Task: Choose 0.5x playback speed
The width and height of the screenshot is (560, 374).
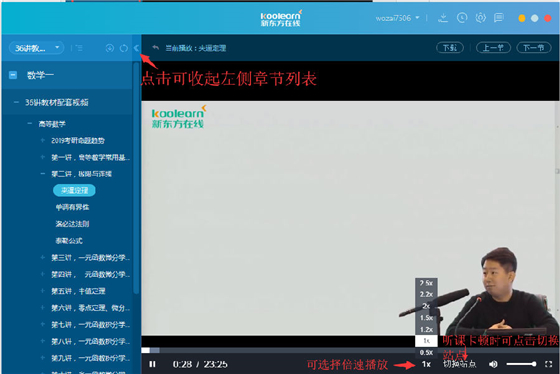Action: [x=426, y=353]
